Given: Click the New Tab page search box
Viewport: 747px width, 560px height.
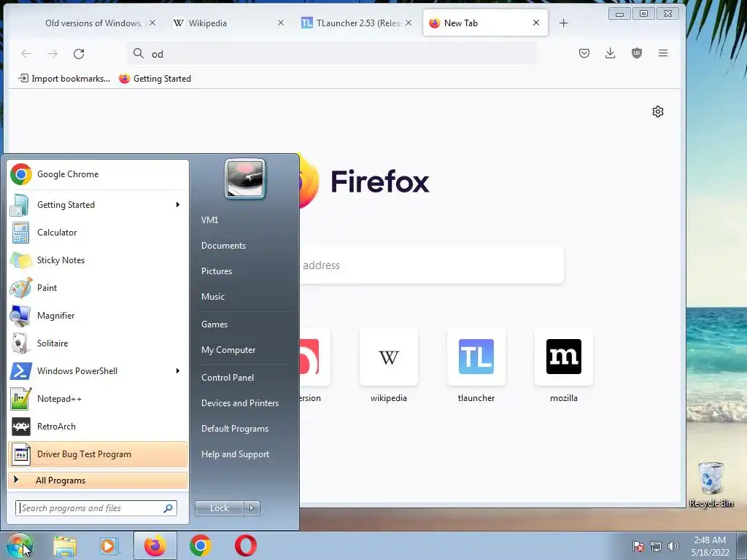Looking at the screenshot, I should pyautogui.click(x=432, y=265).
